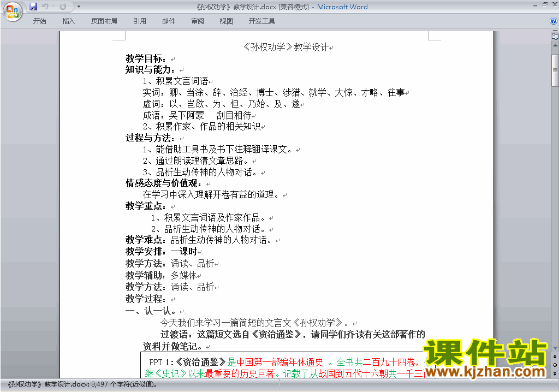Click the heading 教学目标：
Image resolution: width=559 pixels, height=392 pixels.
coord(146,58)
